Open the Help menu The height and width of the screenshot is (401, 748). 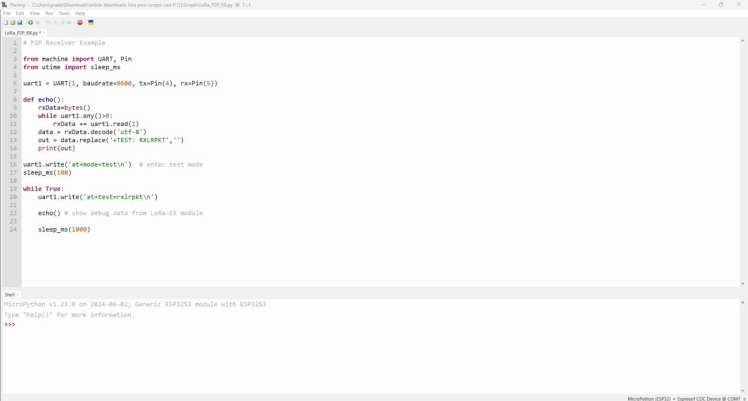(80, 13)
